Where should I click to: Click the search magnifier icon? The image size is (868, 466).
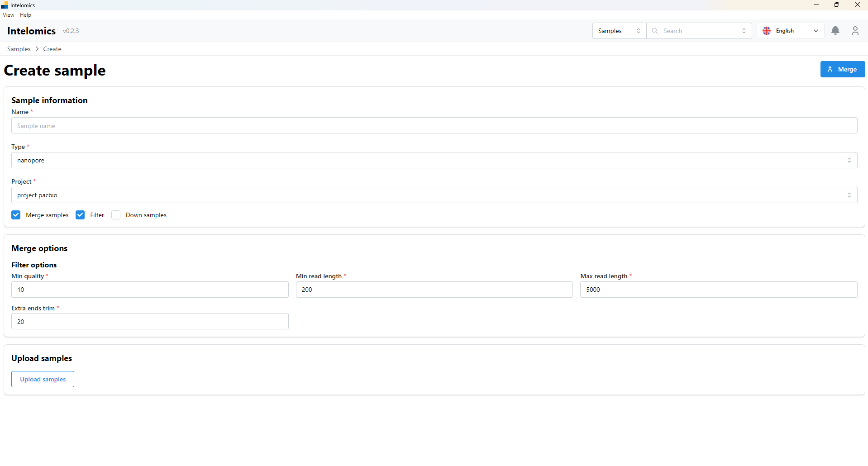point(655,31)
